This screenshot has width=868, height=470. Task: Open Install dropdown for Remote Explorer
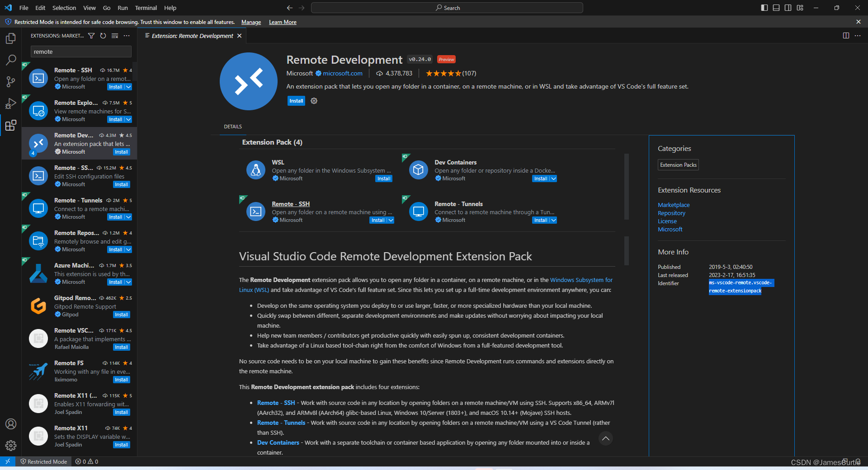(128, 119)
